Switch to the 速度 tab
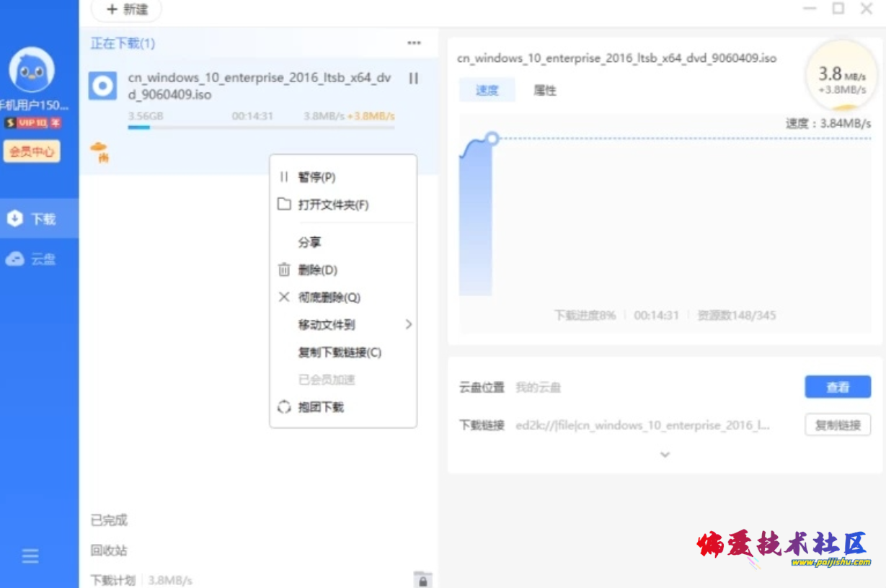Viewport: 886px width, 588px height. (x=487, y=90)
